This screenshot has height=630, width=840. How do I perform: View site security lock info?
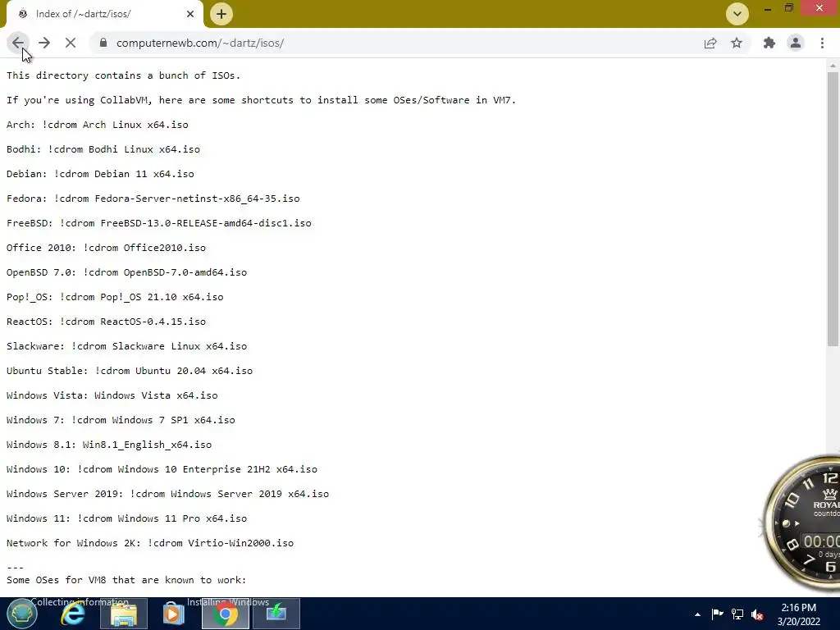click(x=103, y=43)
